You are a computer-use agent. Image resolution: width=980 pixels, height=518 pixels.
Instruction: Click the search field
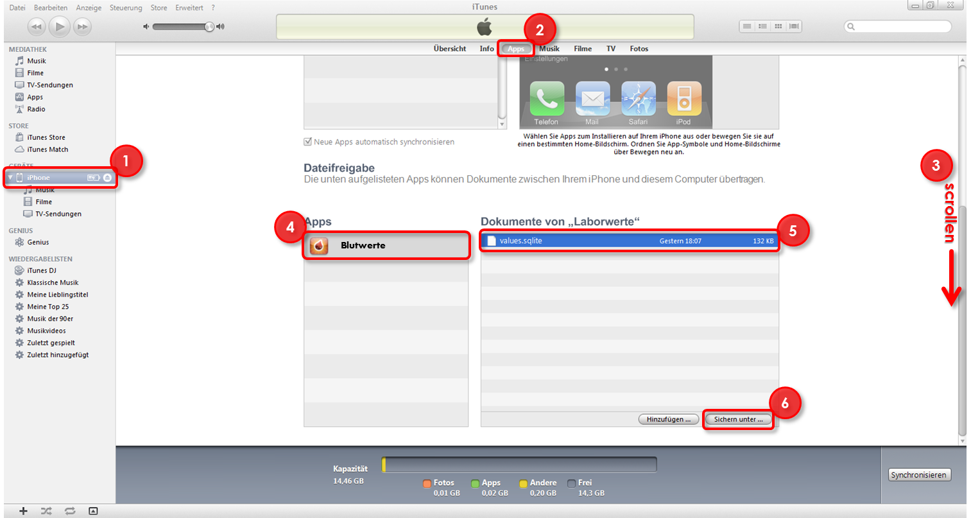[897, 26]
